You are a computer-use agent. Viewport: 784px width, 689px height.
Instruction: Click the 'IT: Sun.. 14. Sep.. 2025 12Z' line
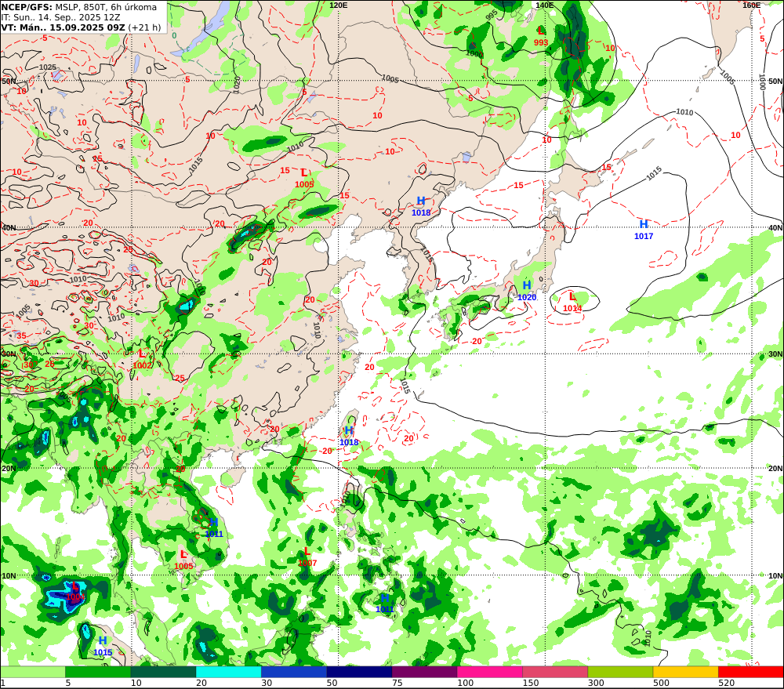60,17
